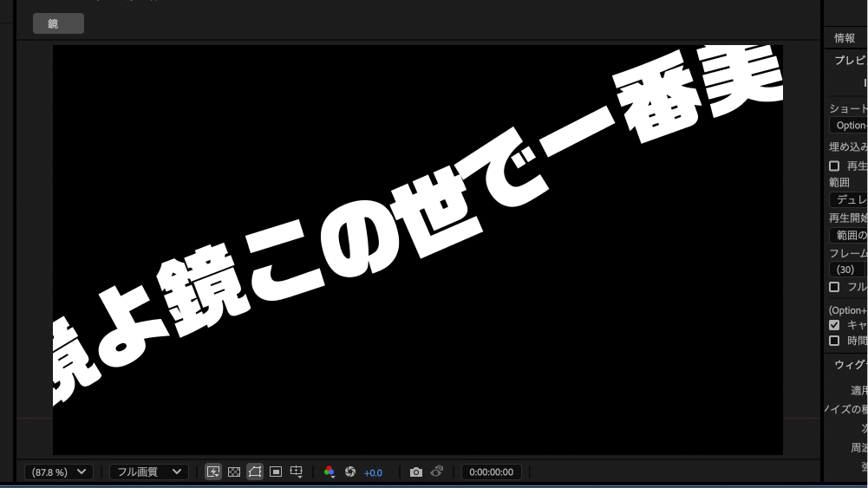Click the current time 0:00:00:00 field

coord(491,472)
